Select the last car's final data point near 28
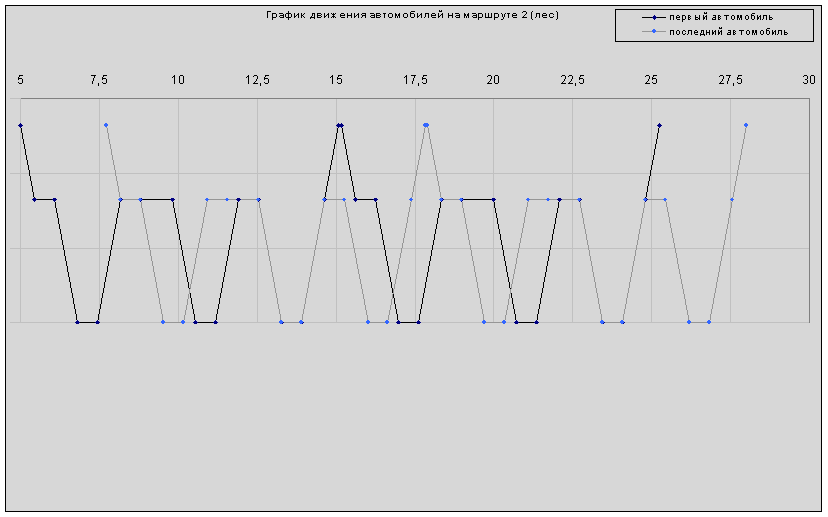Viewport: 828px width, 517px height. [x=746, y=125]
